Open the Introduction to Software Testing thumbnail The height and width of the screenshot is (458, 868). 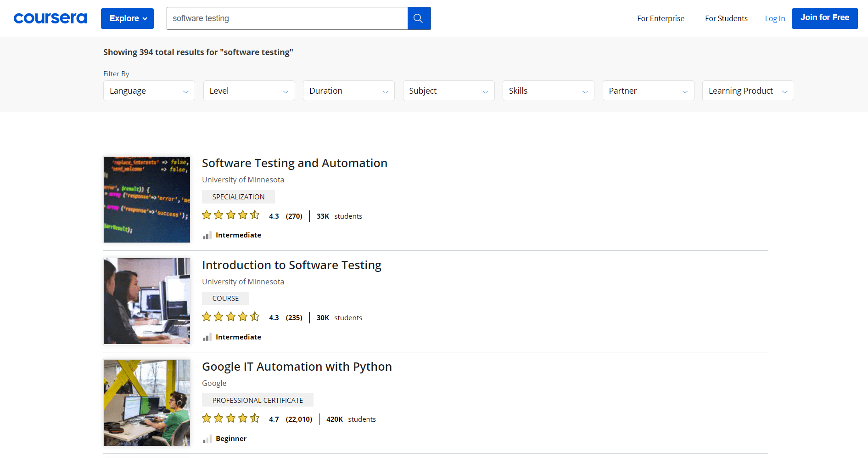(147, 301)
